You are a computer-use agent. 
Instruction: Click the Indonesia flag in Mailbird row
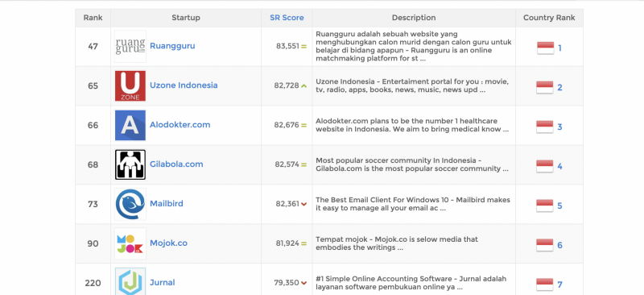pos(545,206)
